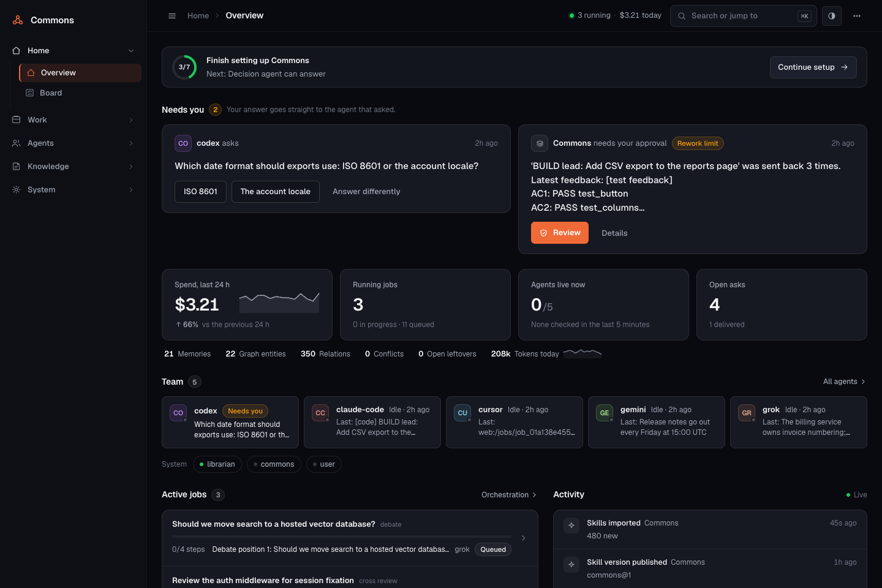Open Details for the approval request
882x588 pixels.
[x=614, y=233]
